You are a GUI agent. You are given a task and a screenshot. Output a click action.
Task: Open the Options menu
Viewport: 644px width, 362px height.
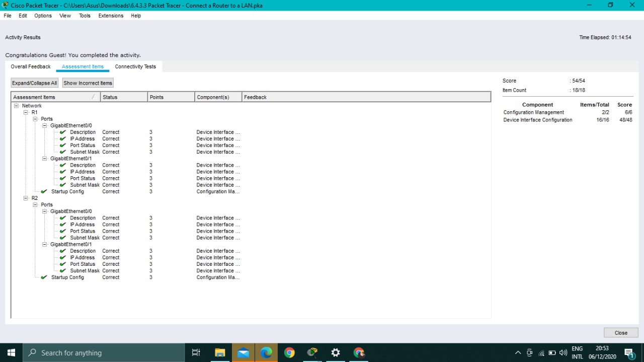tap(43, 16)
